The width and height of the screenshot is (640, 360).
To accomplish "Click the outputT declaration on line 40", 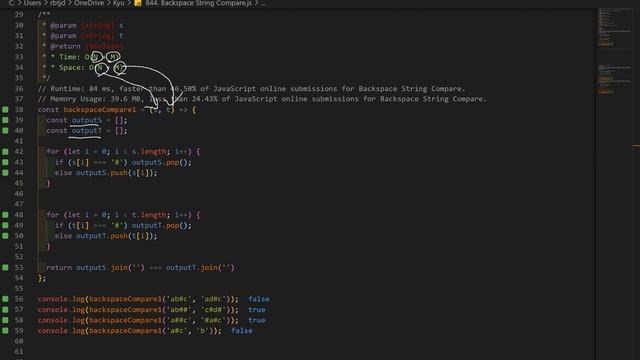I will click(87, 131).
